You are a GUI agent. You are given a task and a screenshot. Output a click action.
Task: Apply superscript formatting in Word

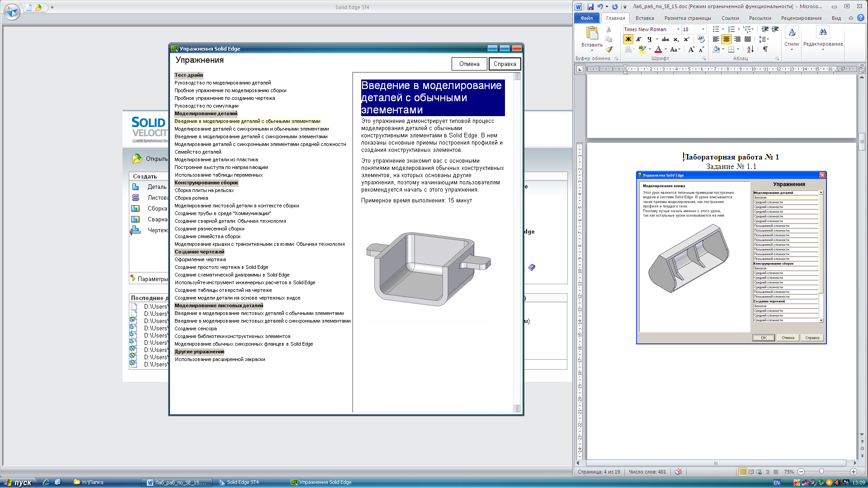click(686, 39)
